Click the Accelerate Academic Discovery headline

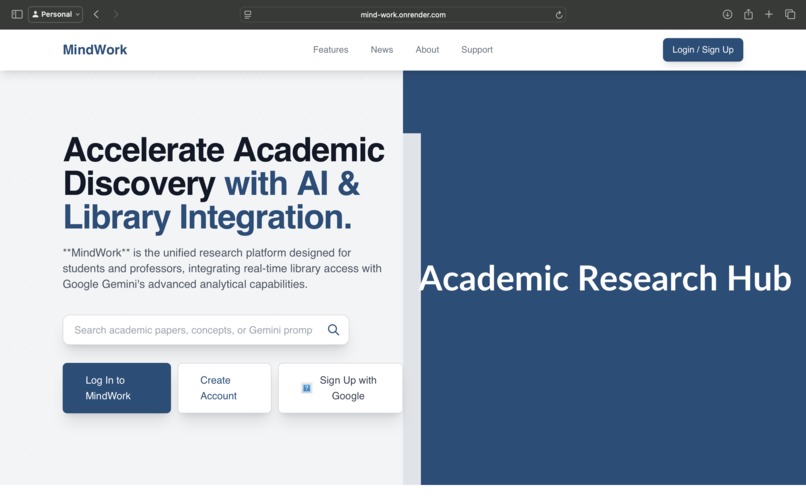[x=224, y=184]
